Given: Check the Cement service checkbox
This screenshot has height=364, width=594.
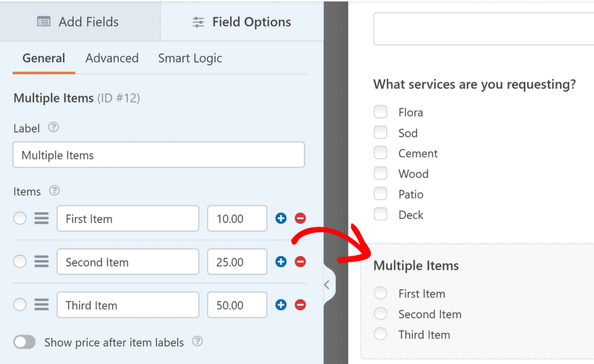Looking at the screenshot, I should coord(381,153).
